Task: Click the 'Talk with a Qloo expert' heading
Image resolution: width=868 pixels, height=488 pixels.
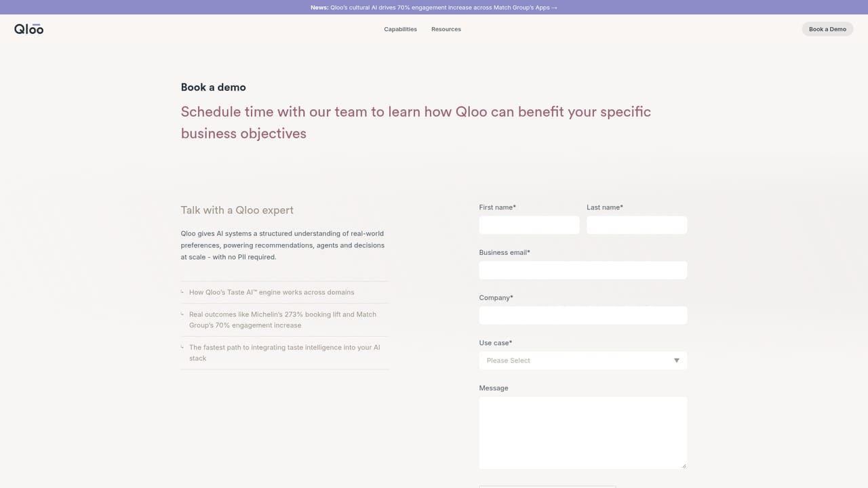Action: coord(237,210)
